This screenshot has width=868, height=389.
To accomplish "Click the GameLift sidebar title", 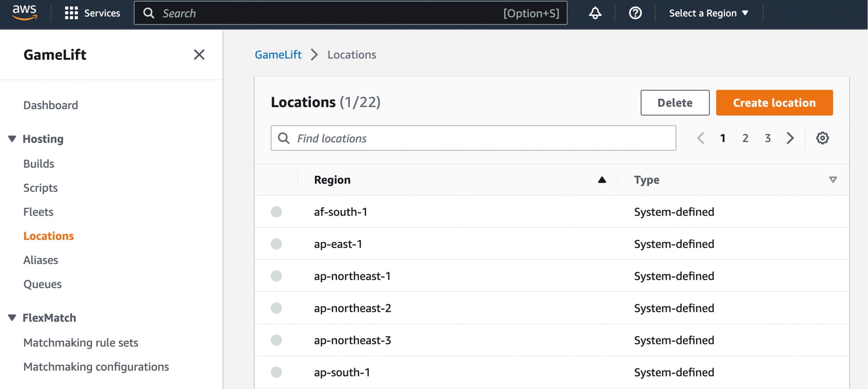I will (x=55, y=55).
